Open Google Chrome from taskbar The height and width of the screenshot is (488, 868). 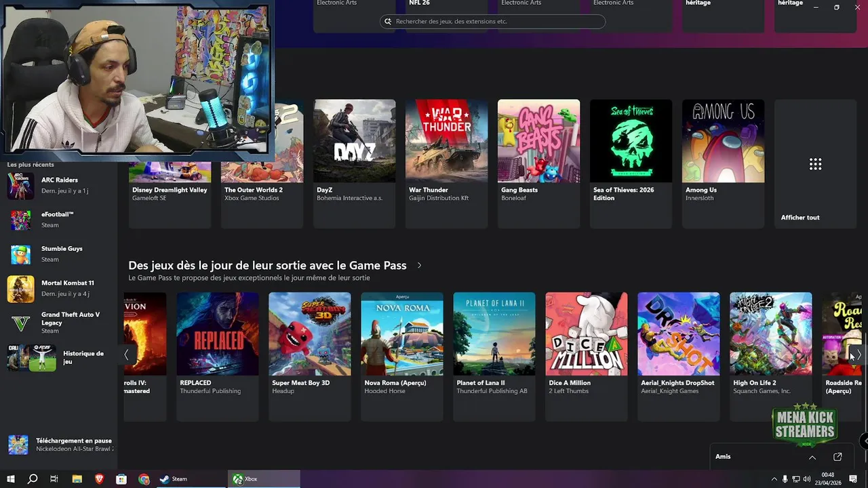(144, 479)
